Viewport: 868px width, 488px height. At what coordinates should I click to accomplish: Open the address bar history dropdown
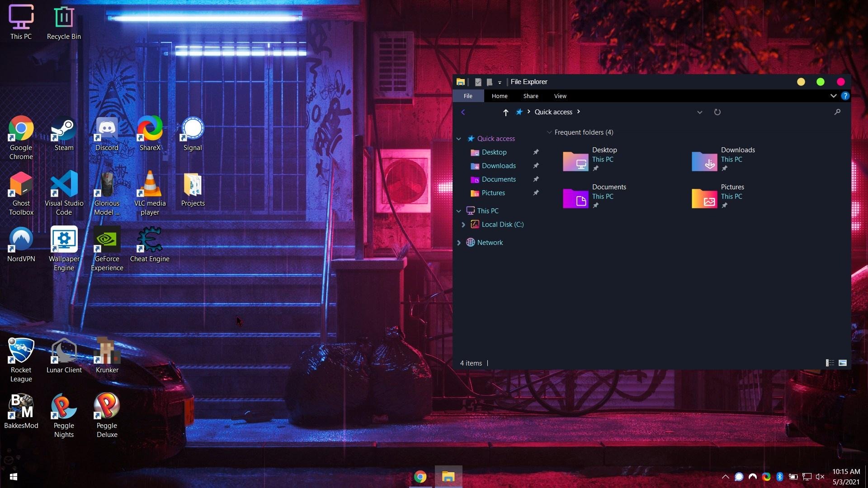coord(699,112)
